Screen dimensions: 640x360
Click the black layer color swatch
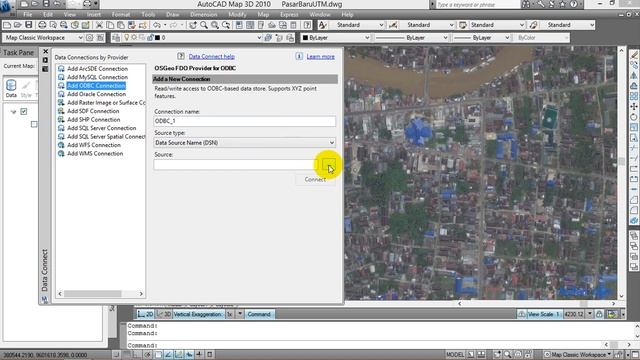(158, 38)
